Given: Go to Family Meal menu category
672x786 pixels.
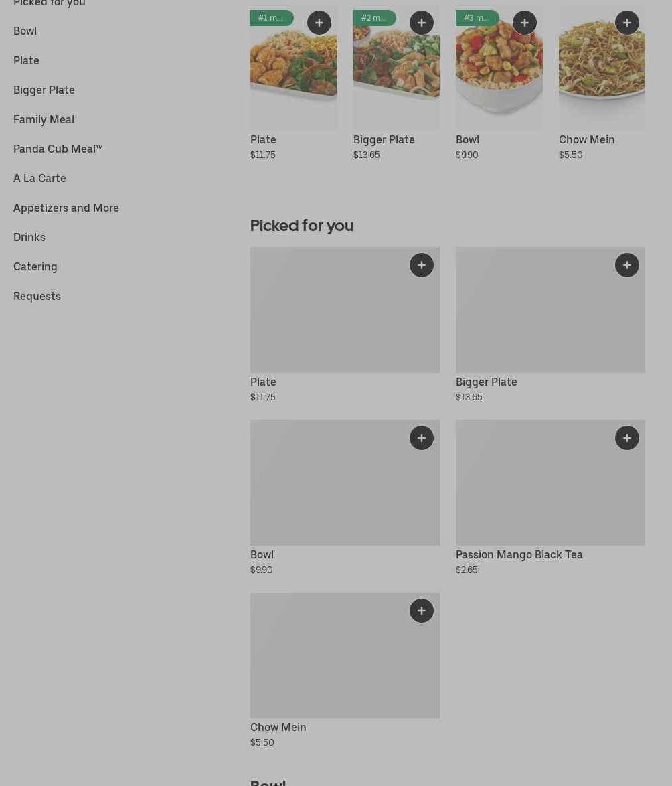Looking at the screenshot, I should (44, 119).
